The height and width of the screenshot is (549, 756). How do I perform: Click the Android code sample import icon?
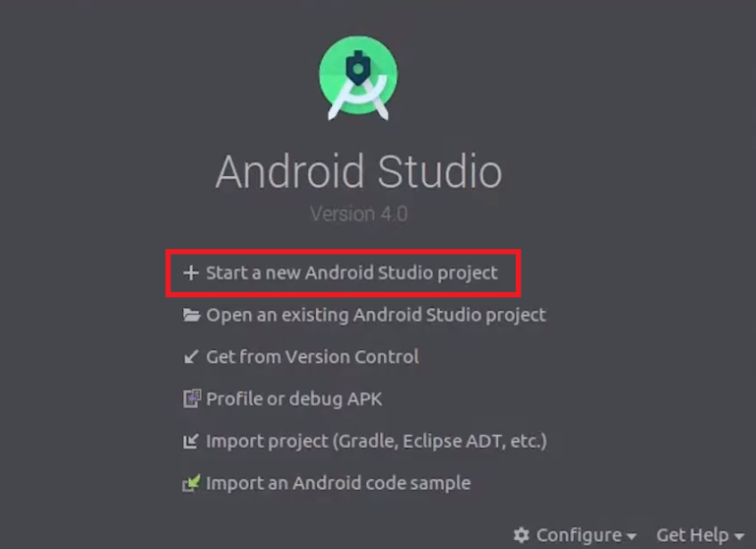pos(191,483)
